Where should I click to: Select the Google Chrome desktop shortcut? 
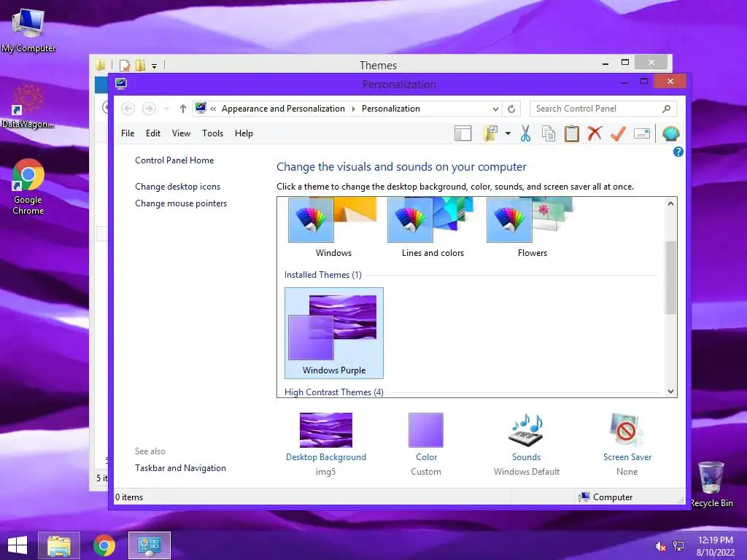click(x=28, y=187)
